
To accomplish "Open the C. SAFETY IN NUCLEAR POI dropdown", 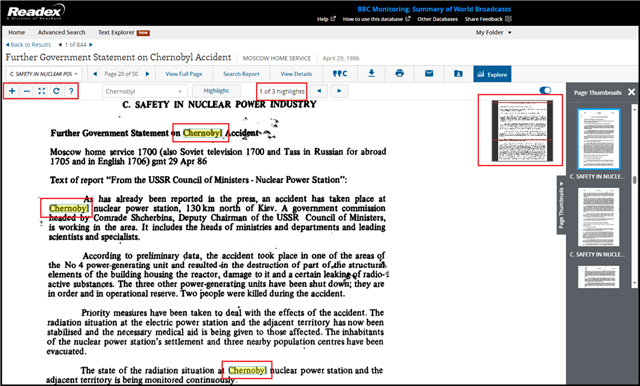I will 44,74.
